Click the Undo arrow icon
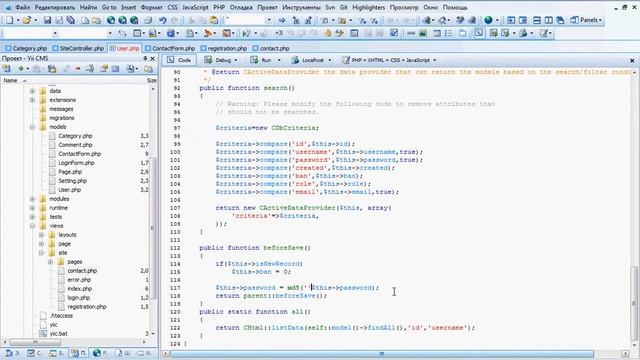The height and width of the screenshot is (360, 640). click(x=163, y=20)
